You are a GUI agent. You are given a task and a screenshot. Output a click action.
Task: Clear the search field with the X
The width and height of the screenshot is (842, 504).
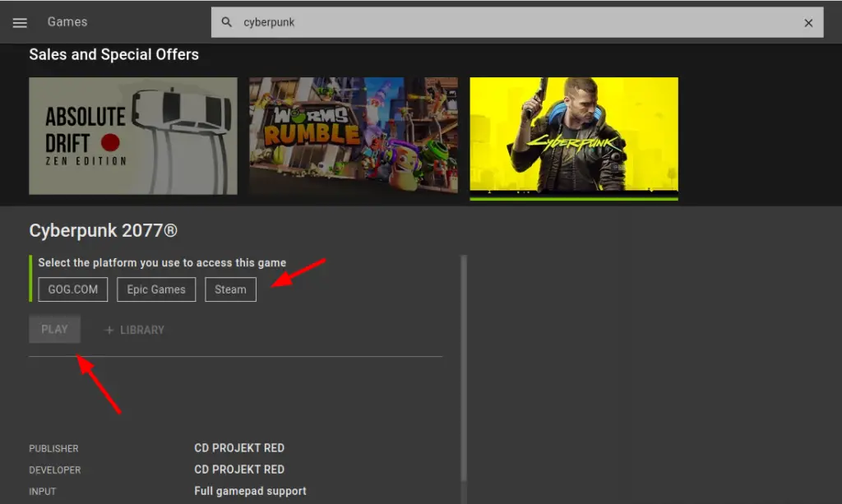click(x=808, y=22)
